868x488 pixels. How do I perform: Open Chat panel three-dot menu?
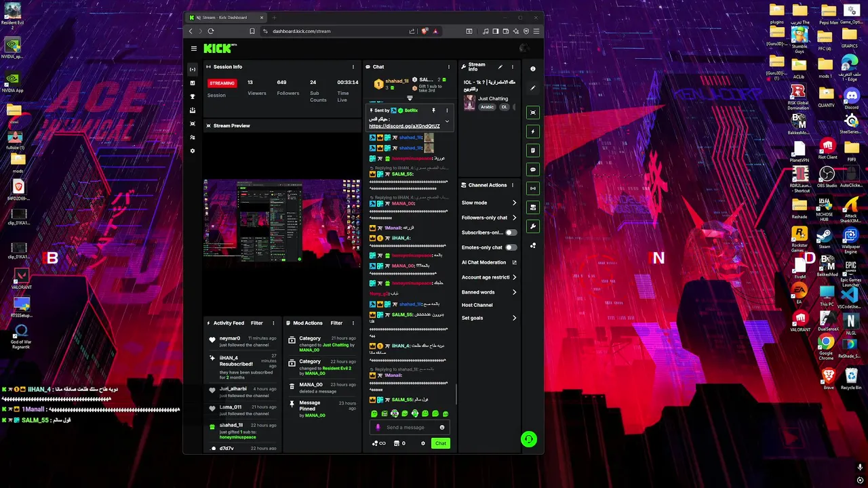click(x=449, y=66)
